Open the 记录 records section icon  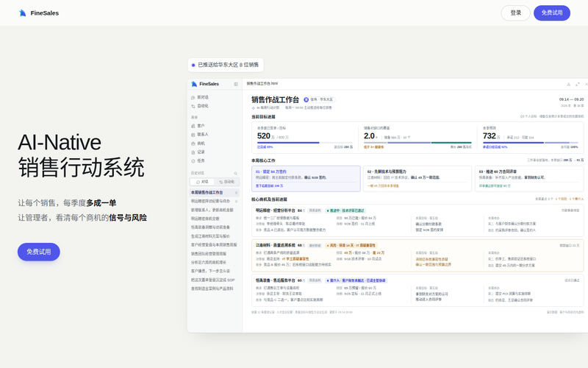click(193, 152)
